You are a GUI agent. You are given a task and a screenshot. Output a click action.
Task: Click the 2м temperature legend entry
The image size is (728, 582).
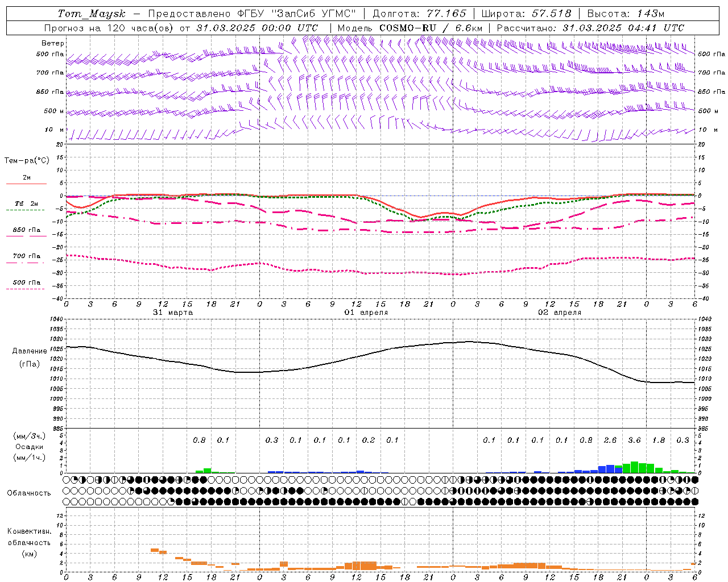click(x=27, y=177)
